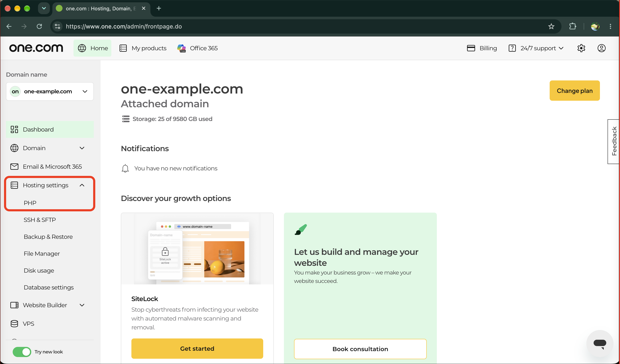This screenshot has width=620, height=364.
Task: Open Backup & Restore
Action: 48,237
